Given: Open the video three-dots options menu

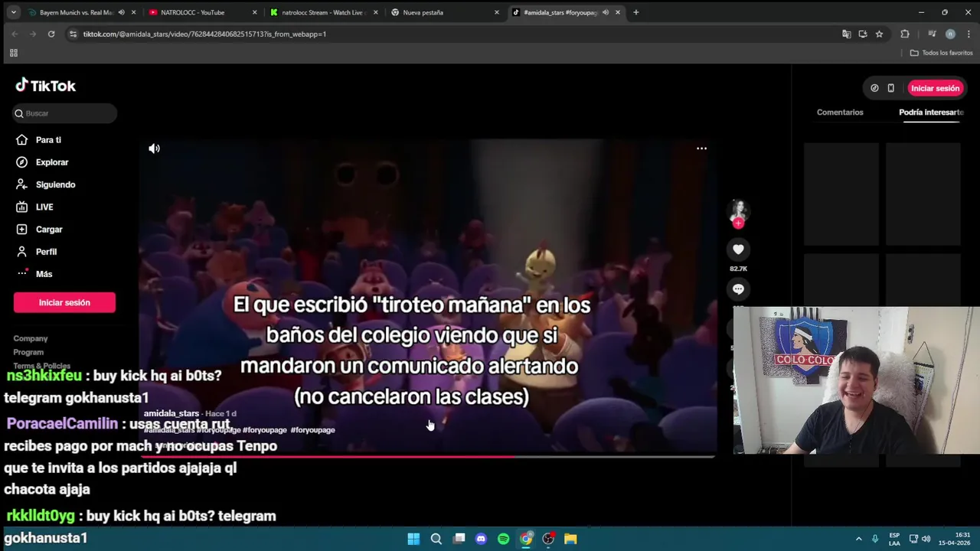Looking at the screenshot, I should click(x=701, y=148).
